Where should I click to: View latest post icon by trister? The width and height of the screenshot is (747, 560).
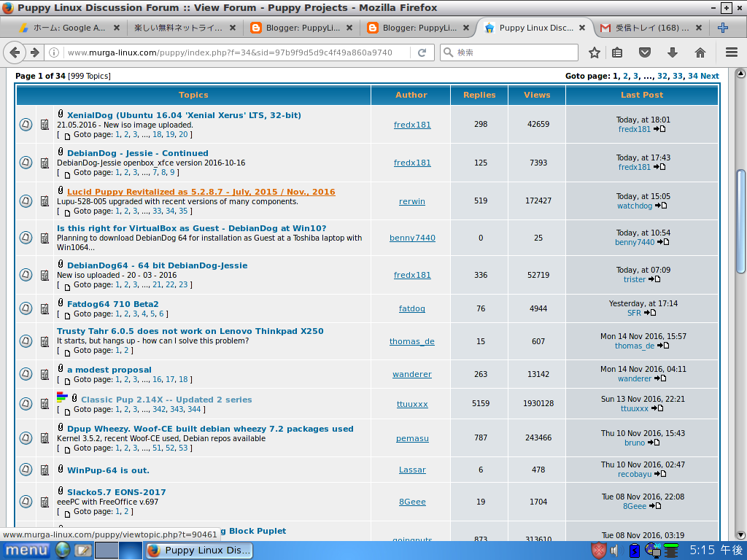pyautogui.click(x=654, y=279)
